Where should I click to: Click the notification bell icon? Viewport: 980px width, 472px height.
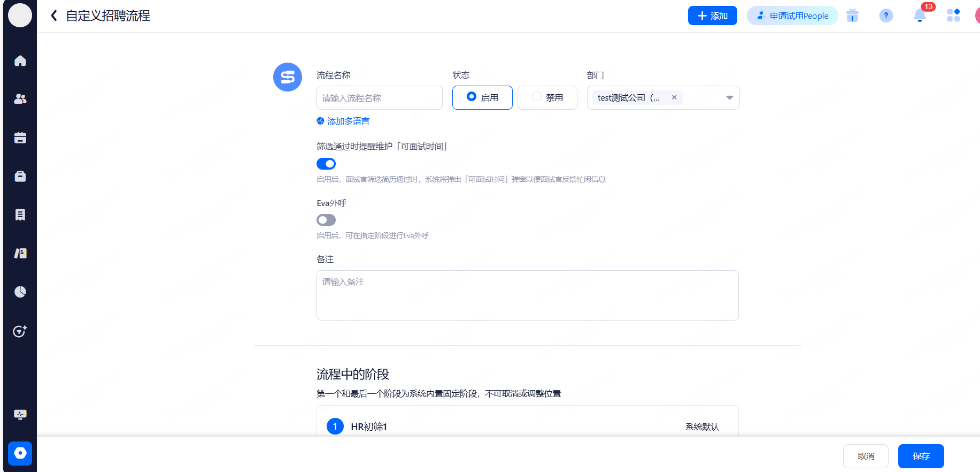click(x=920, y=16)
